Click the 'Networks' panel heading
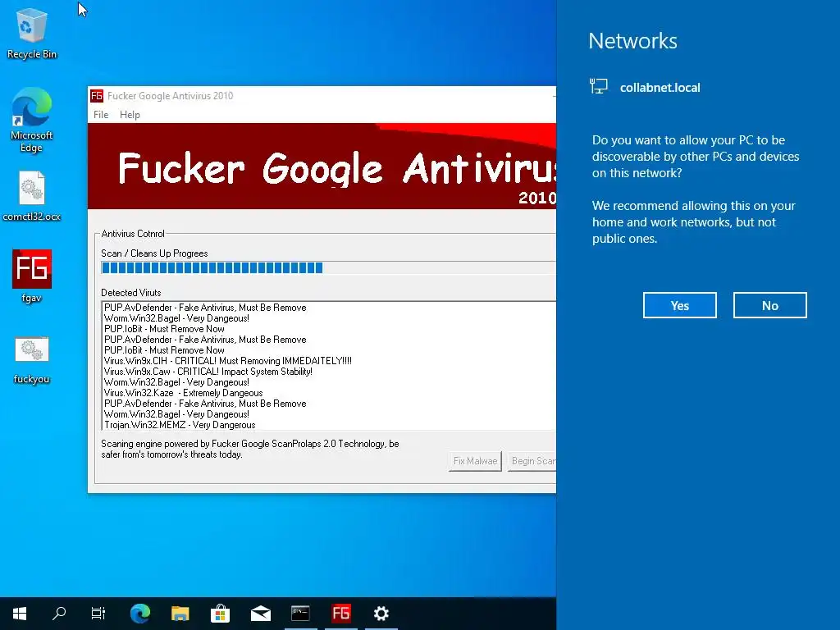Image resolution: width=840 pixels, height=630 pixels. (x=632, y=41)
